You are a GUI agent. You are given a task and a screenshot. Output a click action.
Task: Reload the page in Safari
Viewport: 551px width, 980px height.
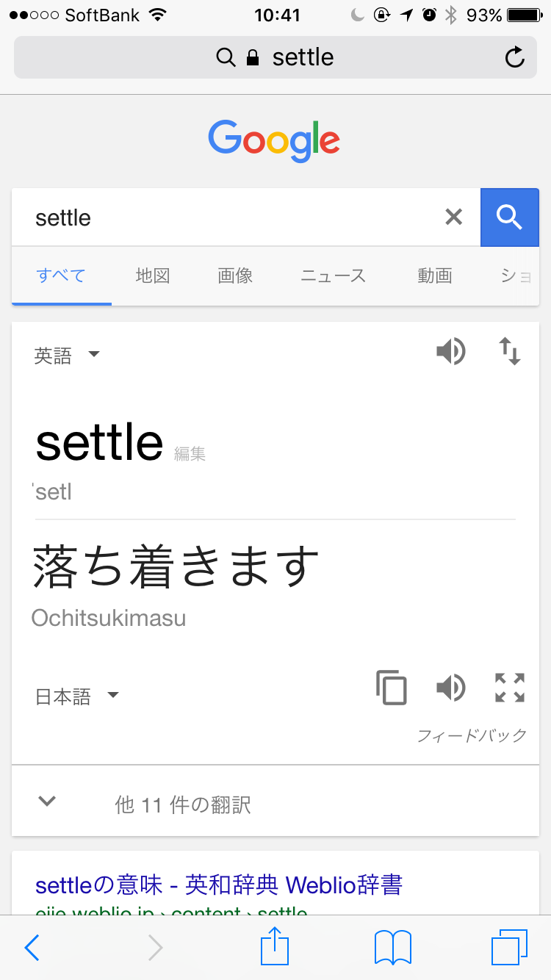[515, 57]
